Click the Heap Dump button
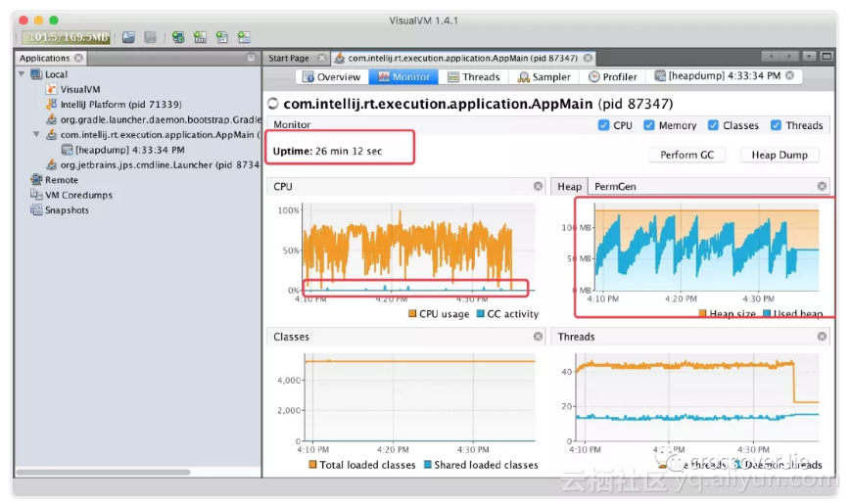Screen dimensions: 851x504 (780, 156)
